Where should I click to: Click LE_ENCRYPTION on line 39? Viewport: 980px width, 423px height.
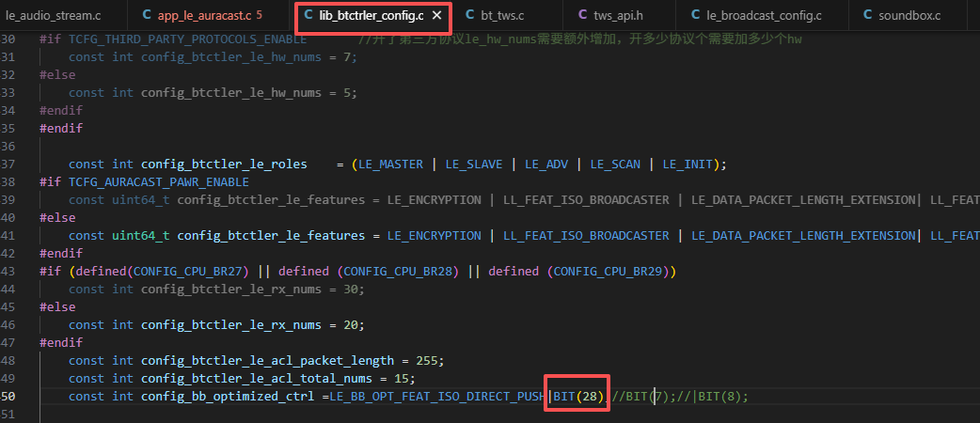pos(435,200)
